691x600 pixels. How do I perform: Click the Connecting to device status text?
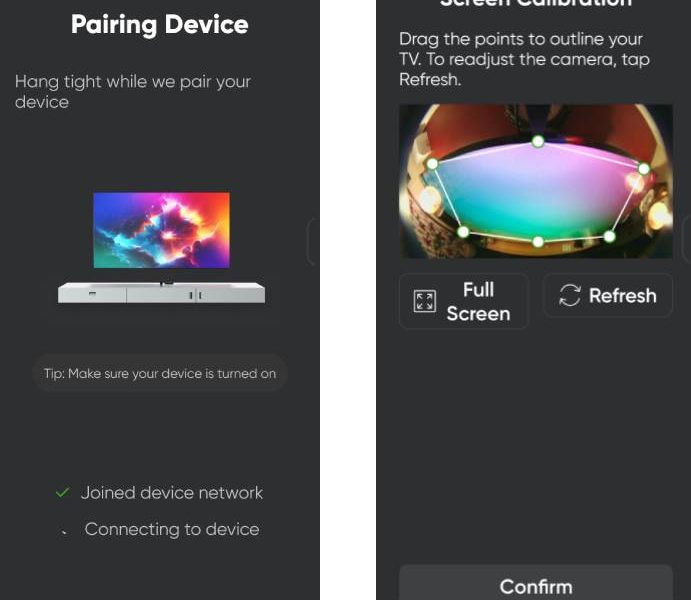tap(172, 530)
